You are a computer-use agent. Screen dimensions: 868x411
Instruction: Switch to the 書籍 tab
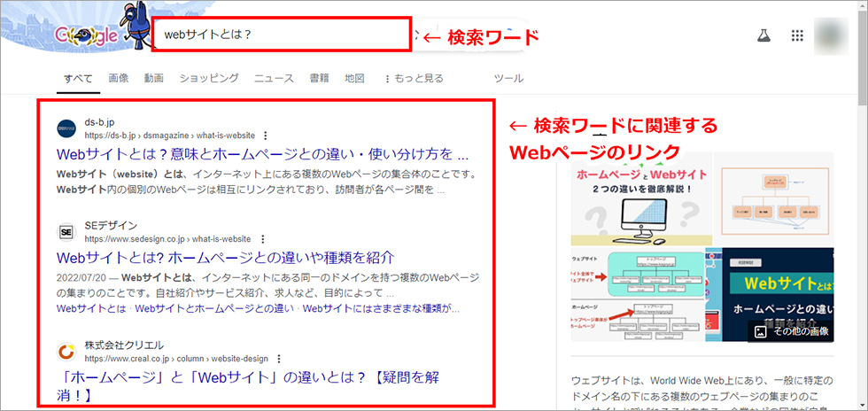(319, 79)
